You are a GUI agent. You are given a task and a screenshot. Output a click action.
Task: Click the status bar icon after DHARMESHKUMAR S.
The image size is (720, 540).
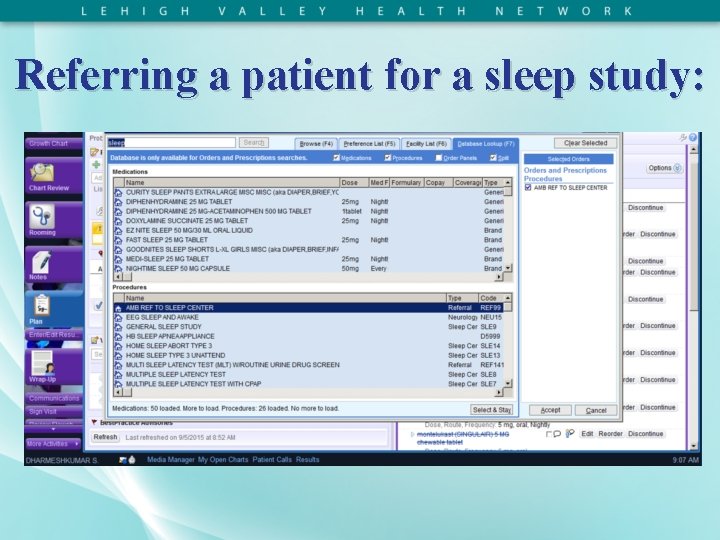(x=123, y=460)
